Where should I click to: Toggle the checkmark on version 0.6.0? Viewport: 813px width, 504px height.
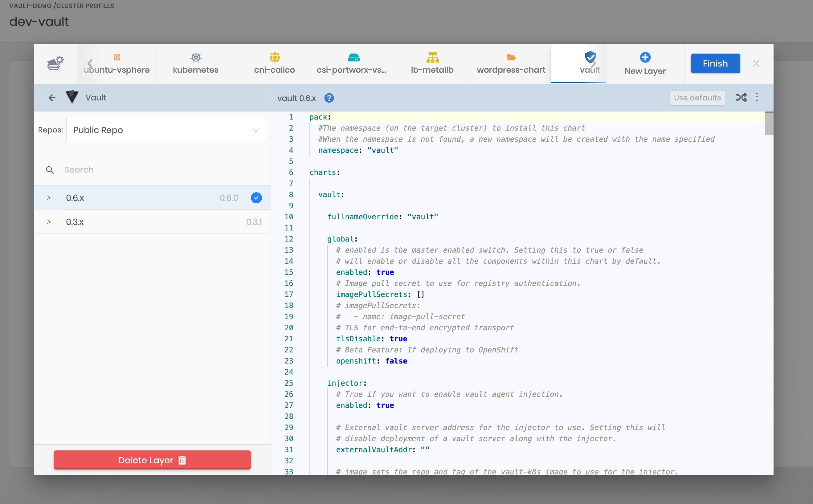point(256,198)
